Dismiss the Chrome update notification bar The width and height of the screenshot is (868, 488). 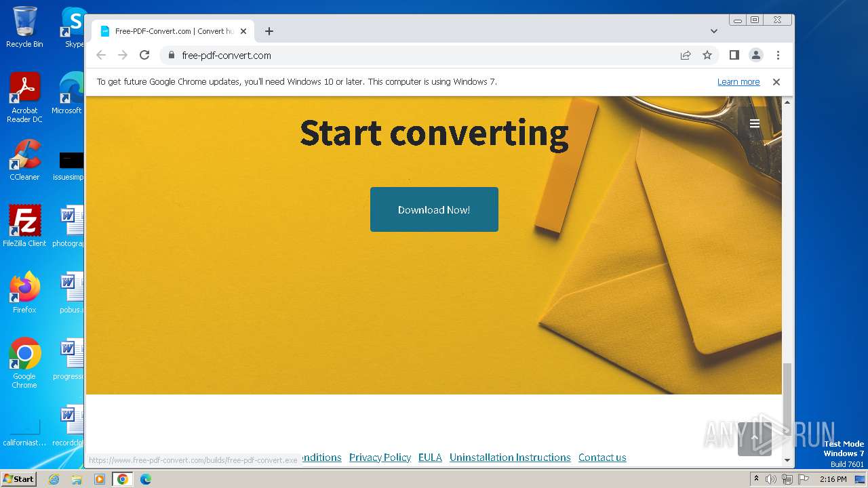coord(776,81)
